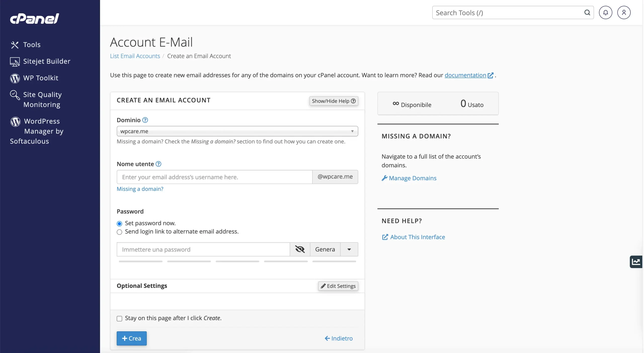Click the Nome utente help icon

coord(158,164)
